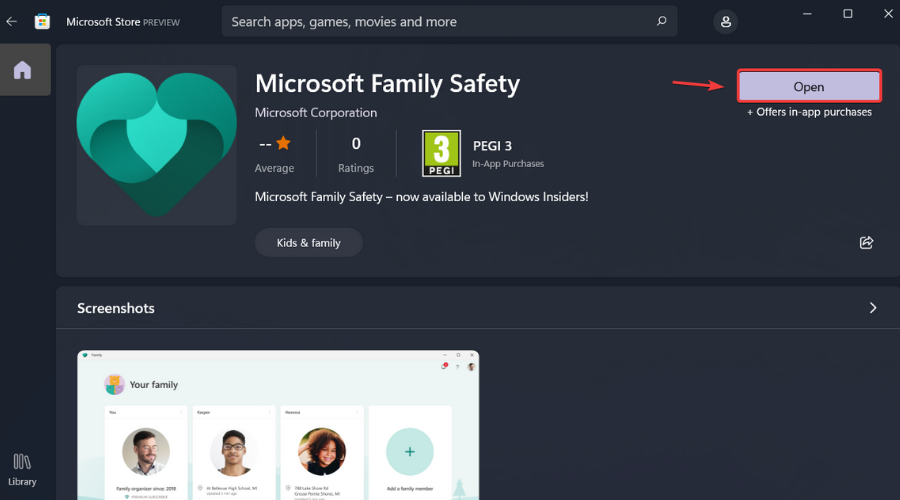Viewport: 900px width, 500px height.
Task: Click the Microsoft Family Safety title
Action: click(387, 84)
